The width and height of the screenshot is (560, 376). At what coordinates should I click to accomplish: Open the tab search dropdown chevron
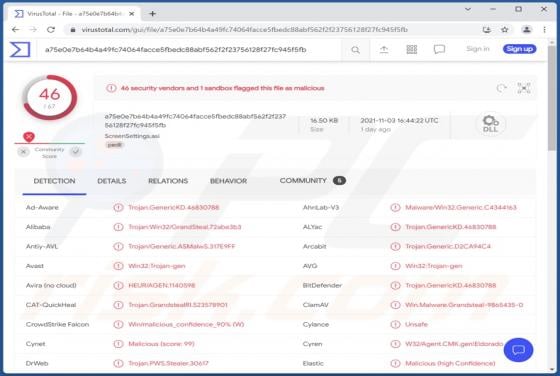468,9
